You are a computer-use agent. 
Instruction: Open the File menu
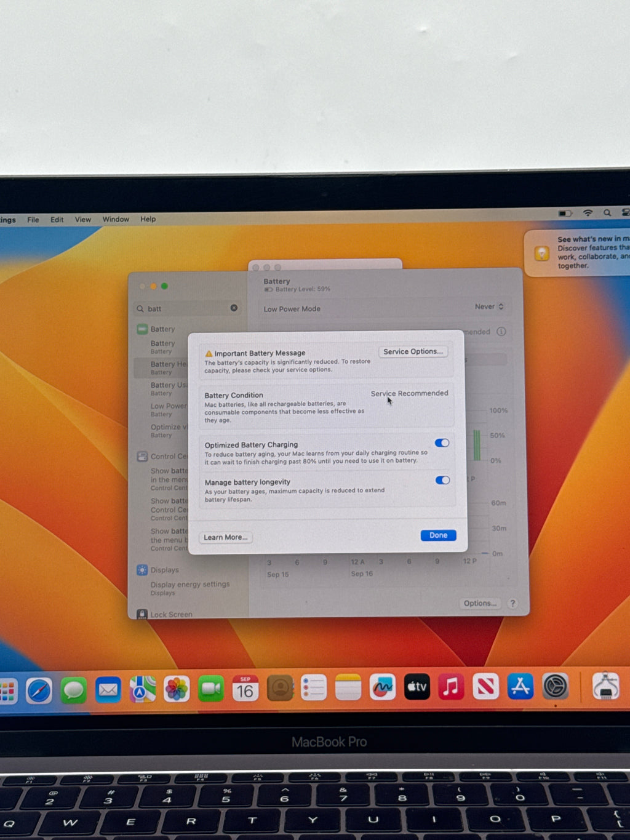33,220
